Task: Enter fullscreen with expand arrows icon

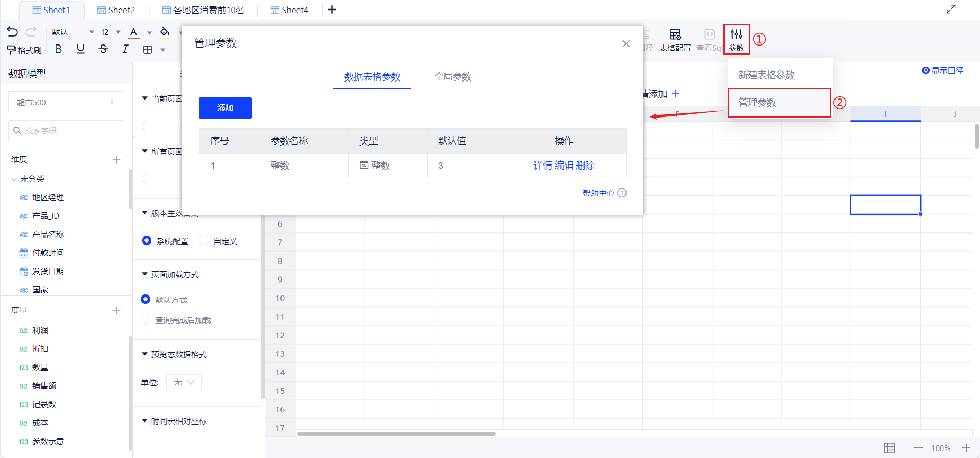Action: point(951,10)
